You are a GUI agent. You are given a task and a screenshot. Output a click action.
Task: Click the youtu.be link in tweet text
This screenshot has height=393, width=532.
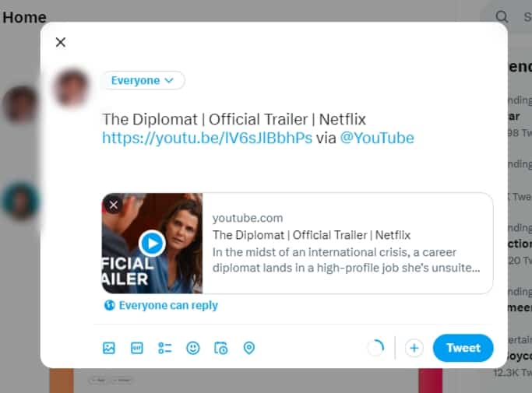(207, 138)
